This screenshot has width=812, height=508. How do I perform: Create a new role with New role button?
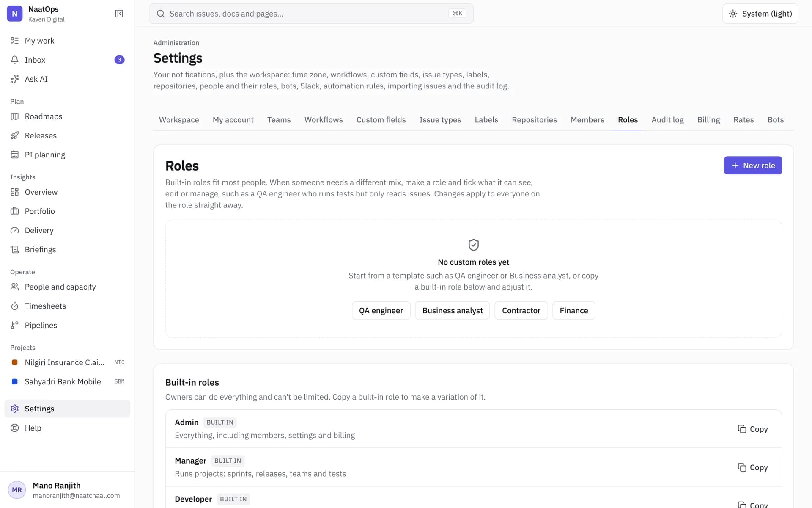753,166
